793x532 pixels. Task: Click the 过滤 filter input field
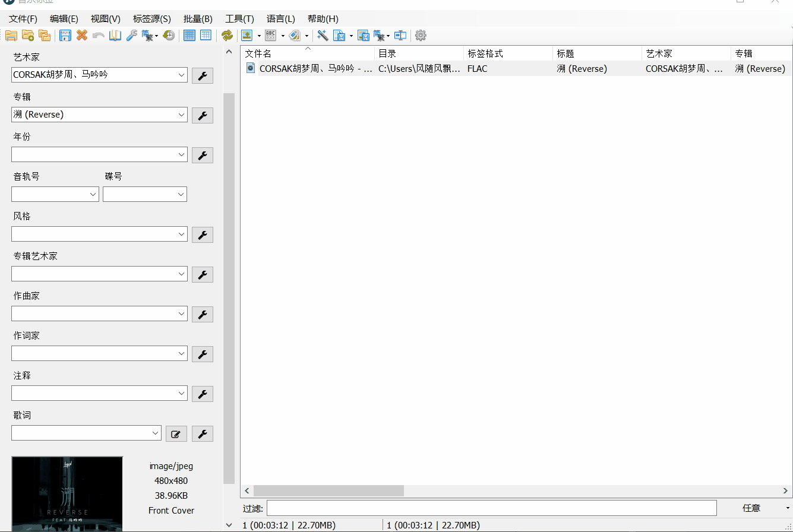tap(492, 508)
